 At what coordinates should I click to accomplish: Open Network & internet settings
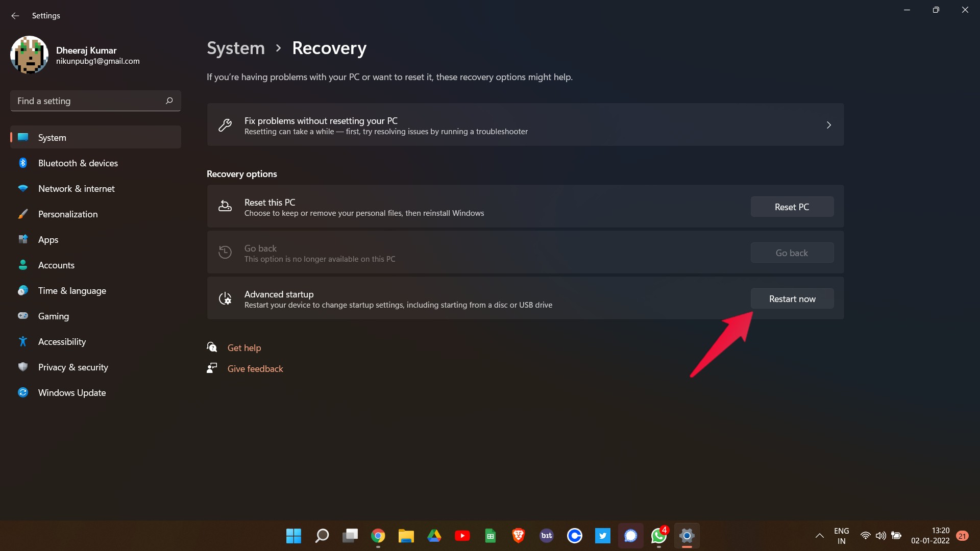[76, 189]
